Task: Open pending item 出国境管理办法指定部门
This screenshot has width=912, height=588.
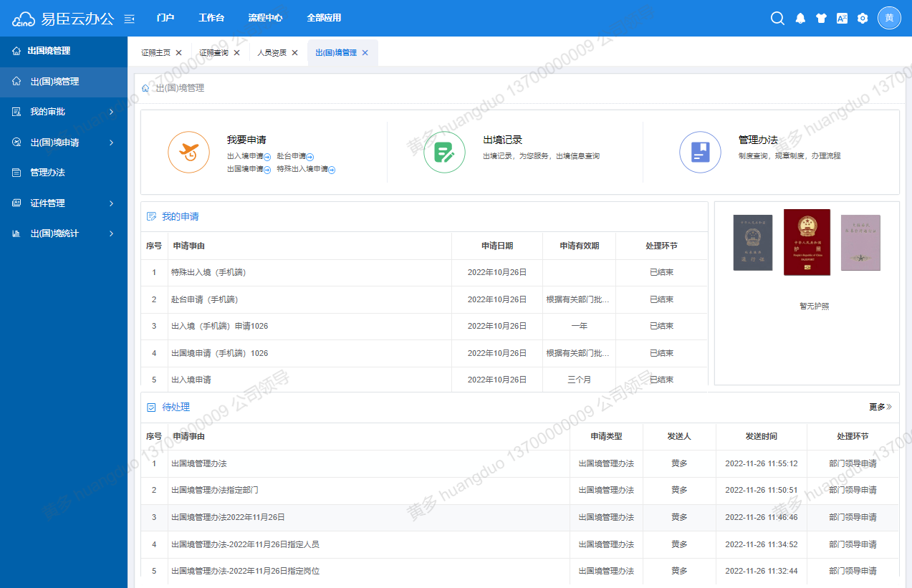Action: (x=215, y=491)
